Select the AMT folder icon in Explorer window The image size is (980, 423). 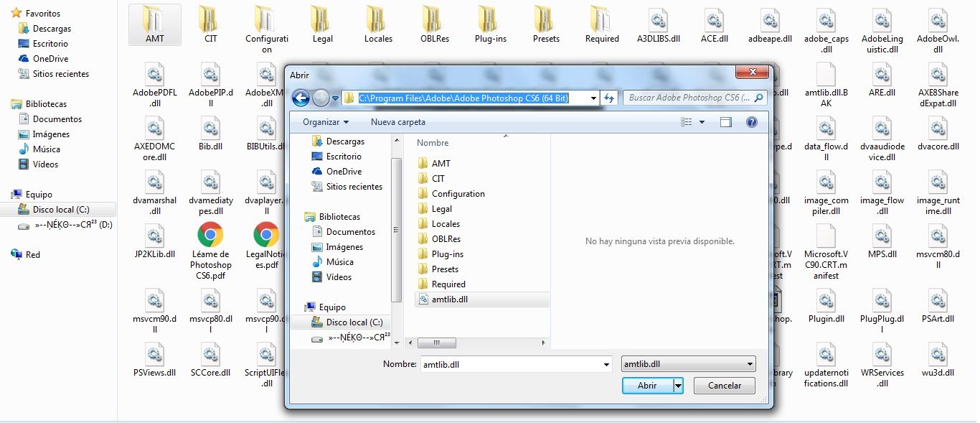(x=154, y=19)
